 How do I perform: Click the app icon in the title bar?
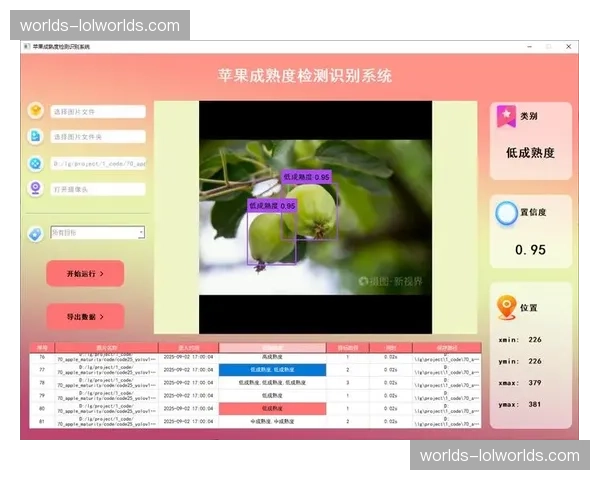[x=26, y=47]
